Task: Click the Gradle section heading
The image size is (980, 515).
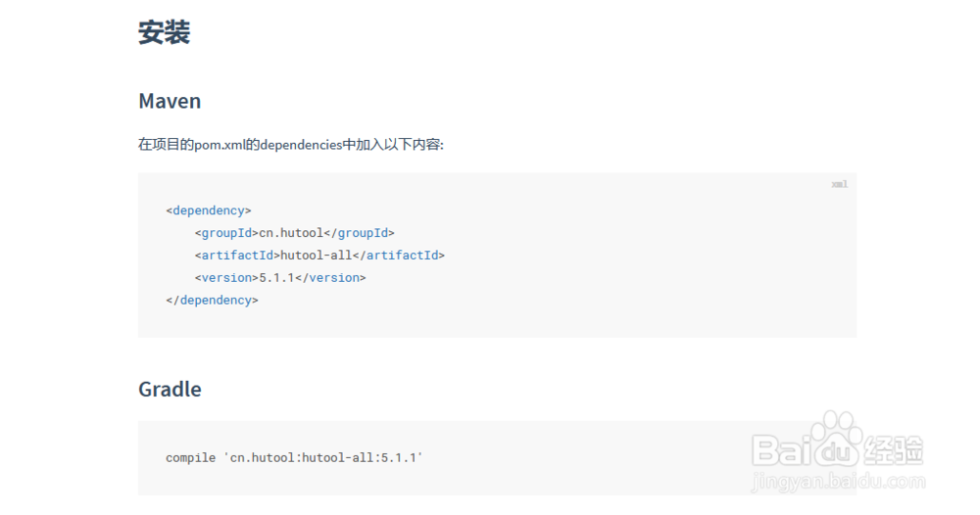Action: [x=170, y=389]
